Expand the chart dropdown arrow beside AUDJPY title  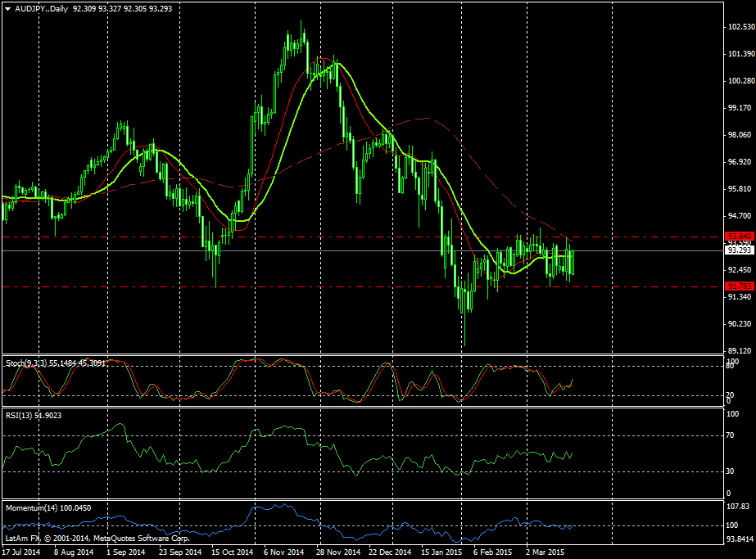(7, 7)
